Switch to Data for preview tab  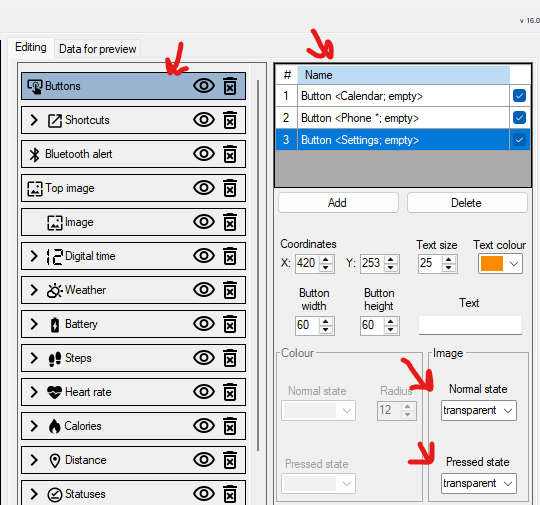97,49
